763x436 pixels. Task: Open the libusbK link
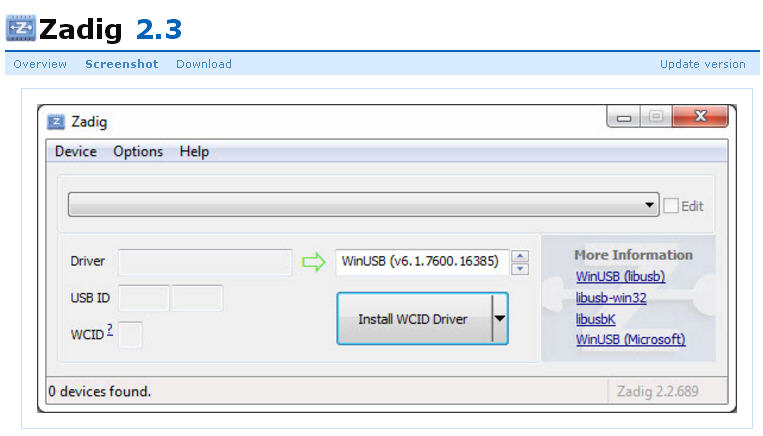[x=596, y=319]
